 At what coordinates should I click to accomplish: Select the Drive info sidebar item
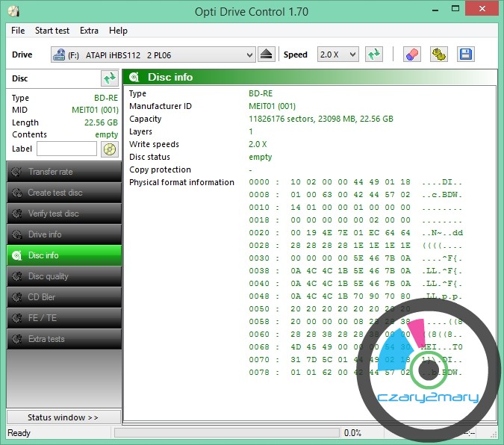[x=63, y=234]
